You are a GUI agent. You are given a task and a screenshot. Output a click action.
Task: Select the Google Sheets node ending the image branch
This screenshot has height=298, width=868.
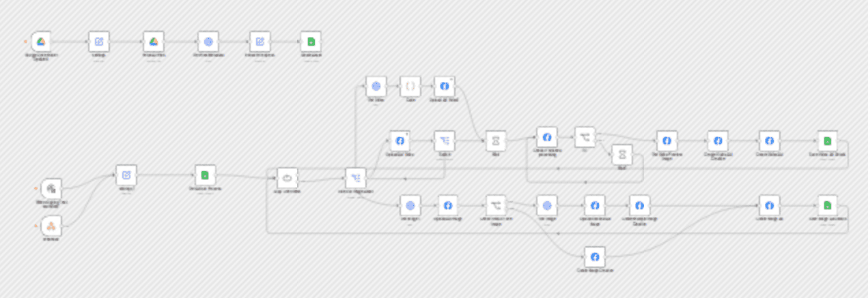(827, 205)
